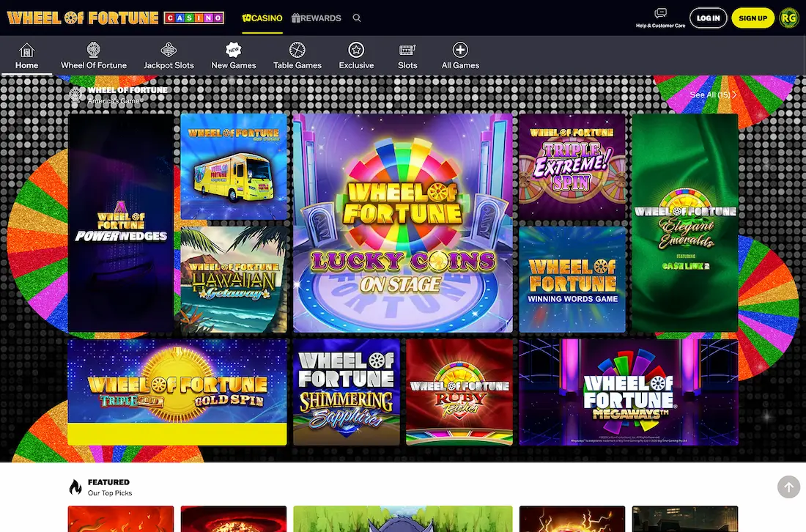Select the Table Games chips icon
The height and width of the screenshot is (532, 806).
click(297, 54)
